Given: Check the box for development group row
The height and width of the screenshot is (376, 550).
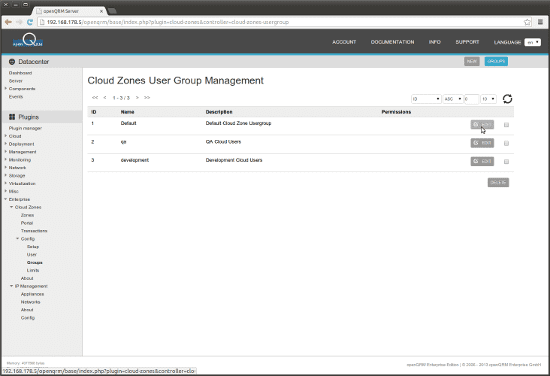Looking at the screenshot, I should point(506,162).
